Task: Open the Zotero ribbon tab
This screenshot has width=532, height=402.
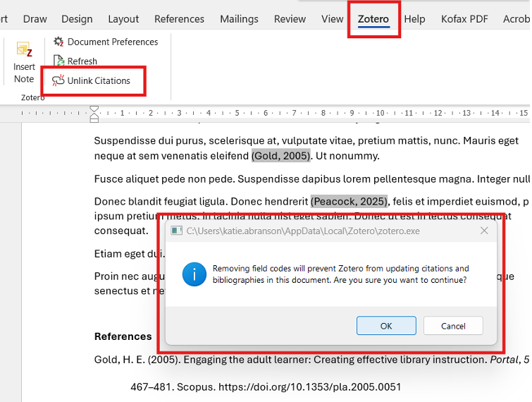Action: tap(373, 19)
